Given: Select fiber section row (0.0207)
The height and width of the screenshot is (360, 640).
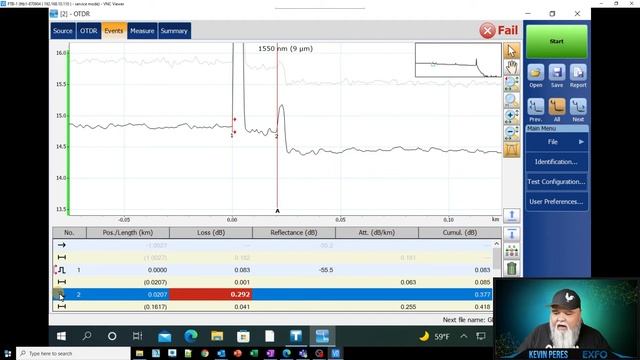Looking at the screenshot, I should click(272, 282).
